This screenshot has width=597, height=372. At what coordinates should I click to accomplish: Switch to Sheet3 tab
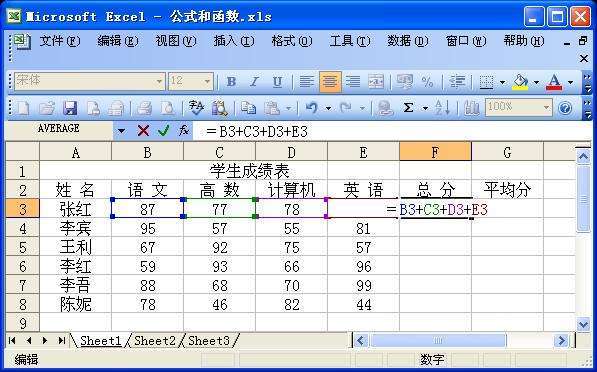click(x=209, y=340)
